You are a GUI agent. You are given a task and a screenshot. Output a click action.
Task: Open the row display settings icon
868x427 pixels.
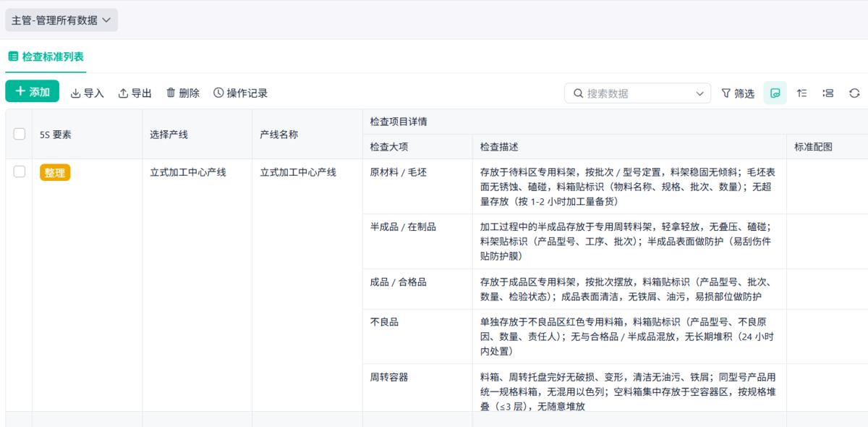pos(828,93)
